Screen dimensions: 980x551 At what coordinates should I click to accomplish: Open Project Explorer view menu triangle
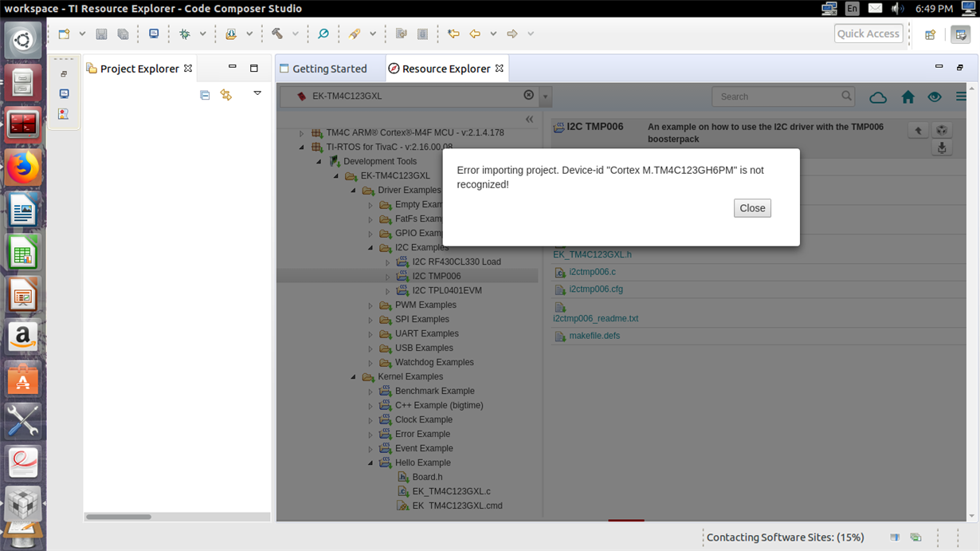(x=257, y=94)
